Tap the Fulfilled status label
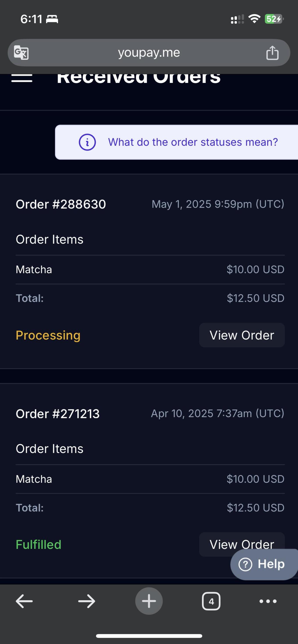Viewport: 298px width, 644px height. click(39, 544)
